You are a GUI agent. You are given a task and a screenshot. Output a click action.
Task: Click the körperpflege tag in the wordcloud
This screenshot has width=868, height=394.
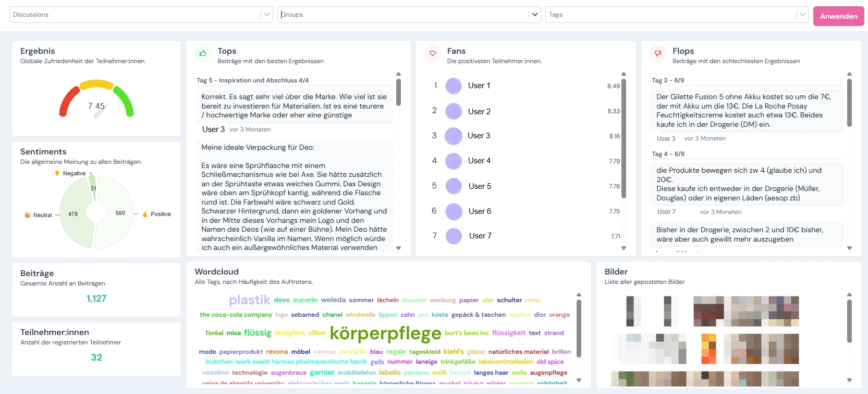pos(385,333)
